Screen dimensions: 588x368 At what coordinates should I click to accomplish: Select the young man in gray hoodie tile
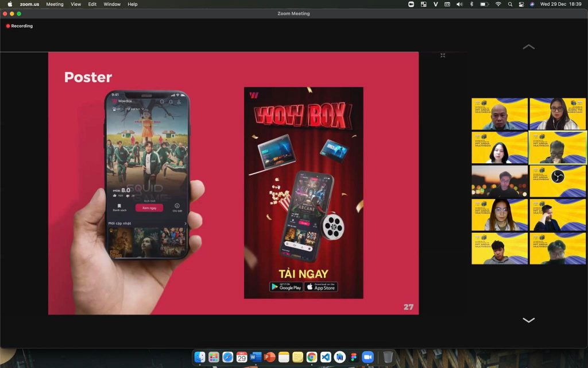tap(500, 248)
